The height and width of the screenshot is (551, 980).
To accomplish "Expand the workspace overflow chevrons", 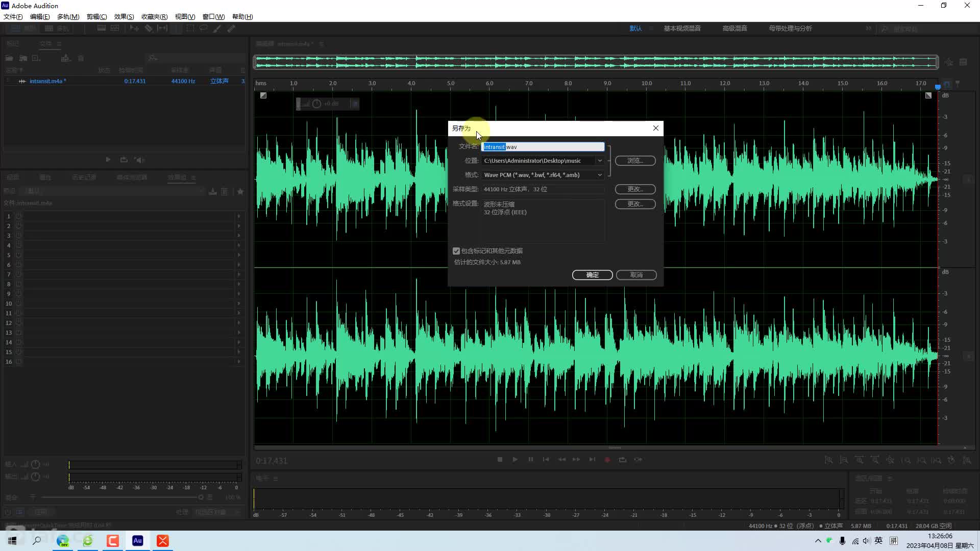I will (868, 29).
